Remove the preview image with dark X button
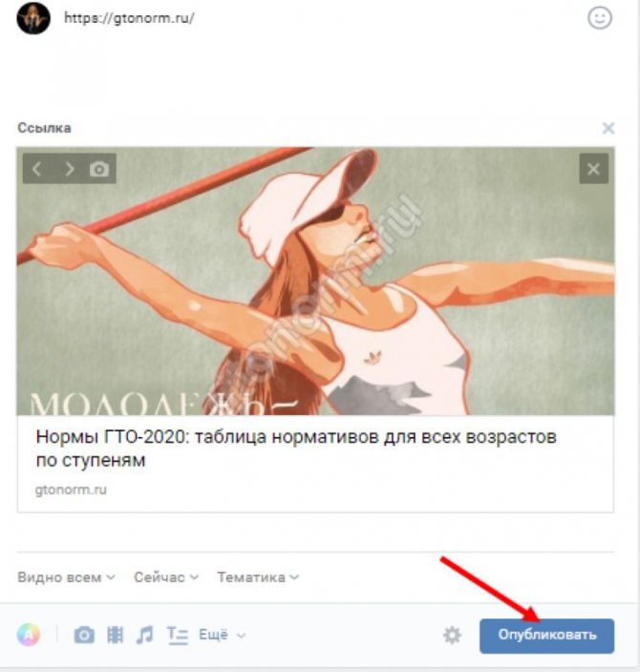This screenshot has width=640, height=672. point(594,169)
